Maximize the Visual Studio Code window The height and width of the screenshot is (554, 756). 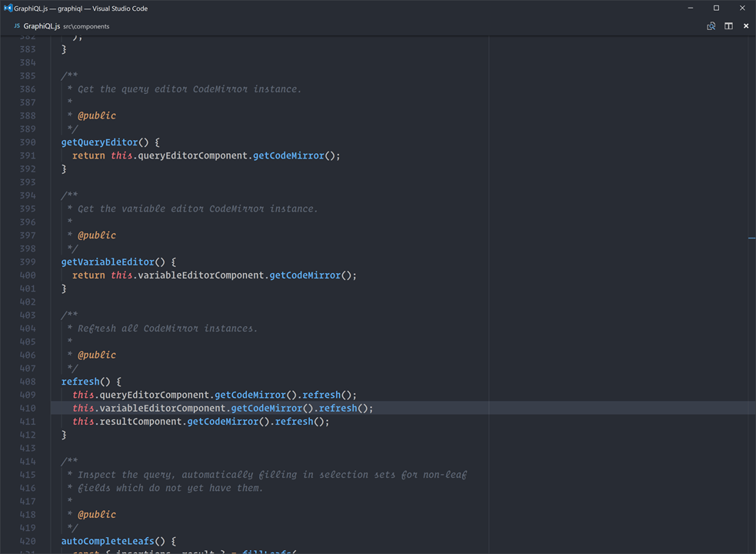coord(717,8)
